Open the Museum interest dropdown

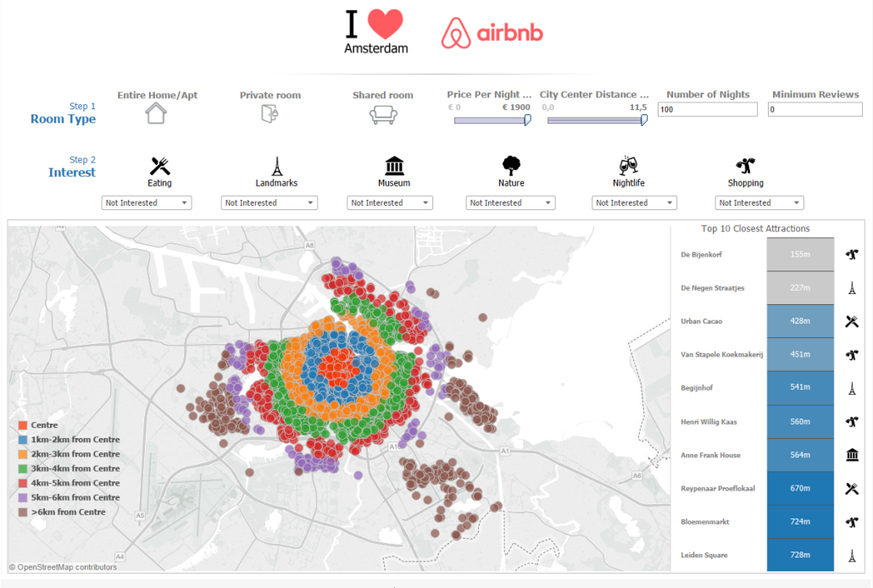390,202
